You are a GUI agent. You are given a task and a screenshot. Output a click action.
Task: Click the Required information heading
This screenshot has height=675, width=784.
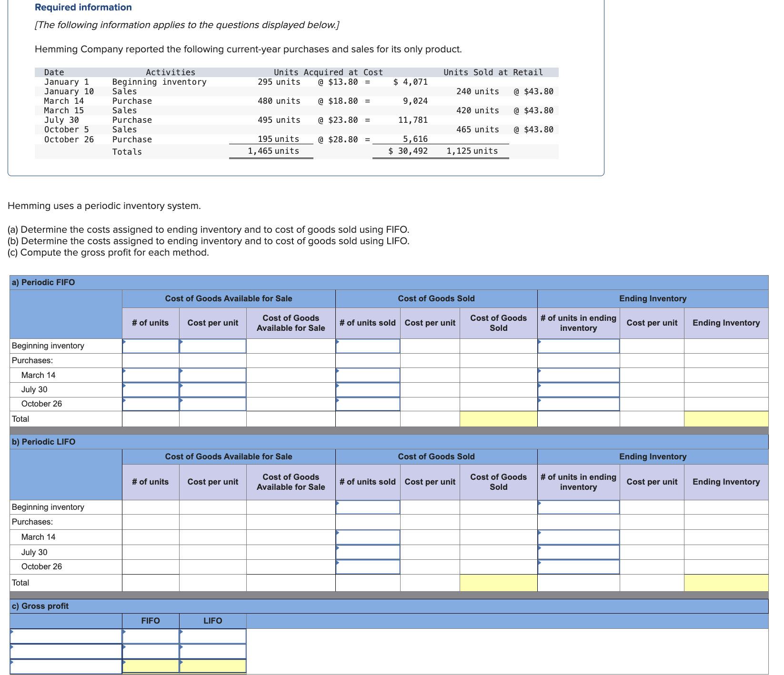83,7
